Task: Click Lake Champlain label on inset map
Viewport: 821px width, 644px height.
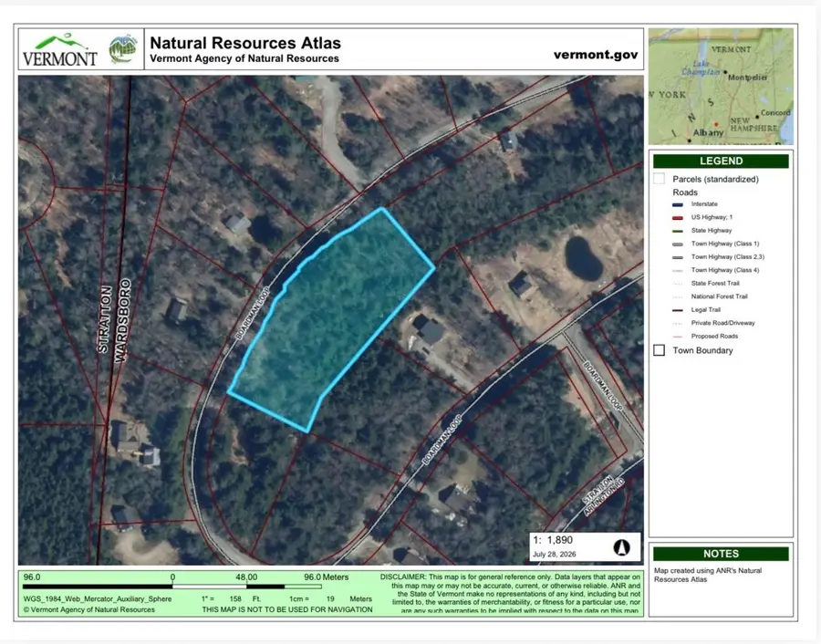Action: tap(701, 68)
